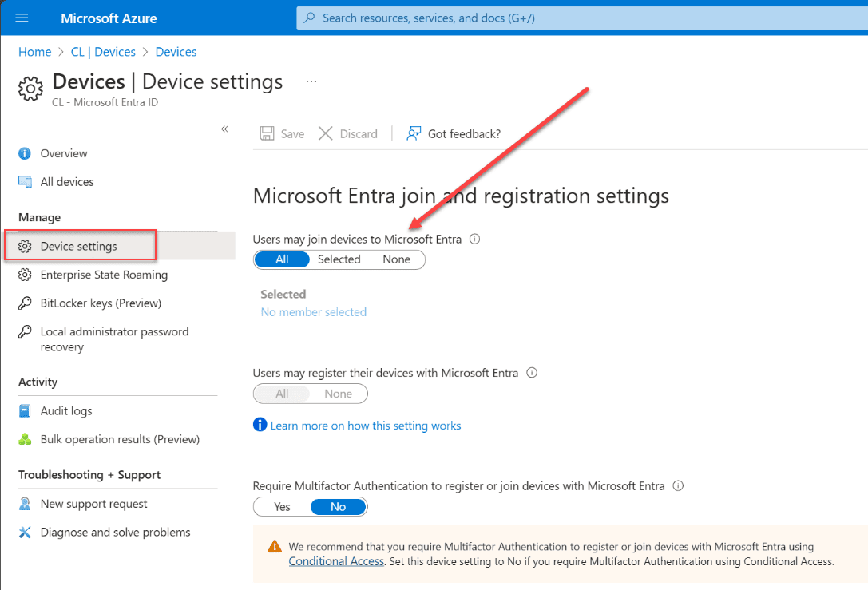Click the Audit logs icon
The image size is (868, 590).
[25, 410]
